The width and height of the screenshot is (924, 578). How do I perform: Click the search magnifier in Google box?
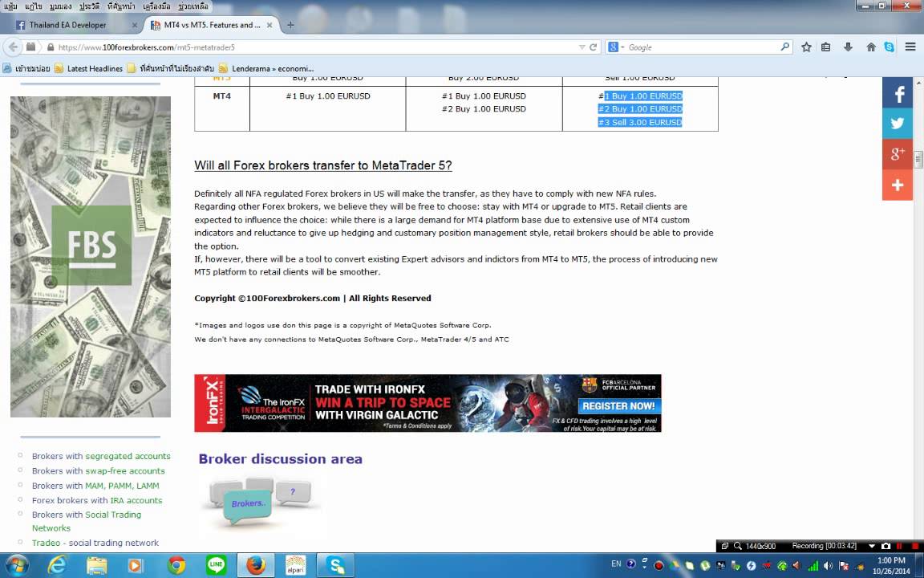pyautogui.click(x=784, y=47)
